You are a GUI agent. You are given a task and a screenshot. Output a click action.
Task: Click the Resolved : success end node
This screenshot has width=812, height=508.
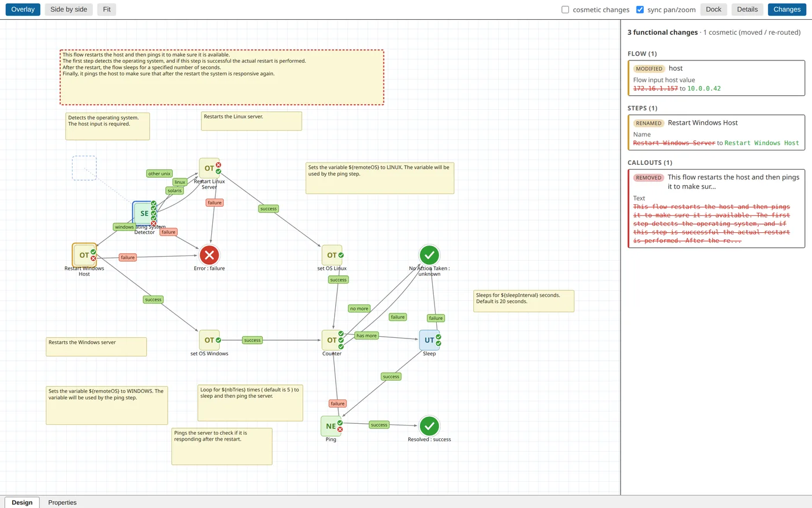pos(429,426)
